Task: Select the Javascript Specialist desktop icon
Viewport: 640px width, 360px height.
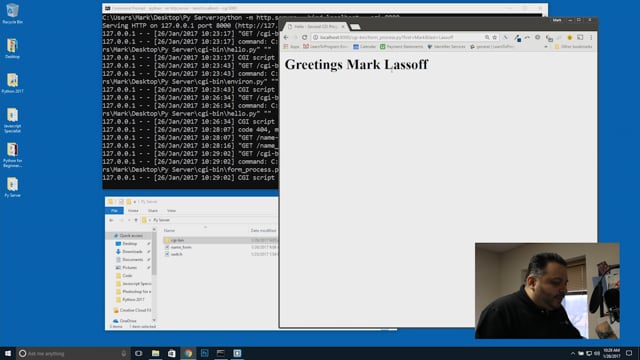Action: (12, 120)
